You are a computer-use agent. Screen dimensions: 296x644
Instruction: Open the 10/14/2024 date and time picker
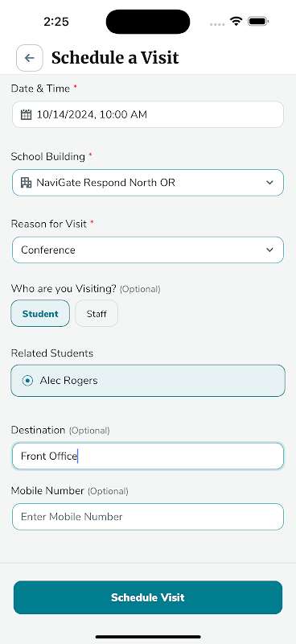click(x=148, y=114)
